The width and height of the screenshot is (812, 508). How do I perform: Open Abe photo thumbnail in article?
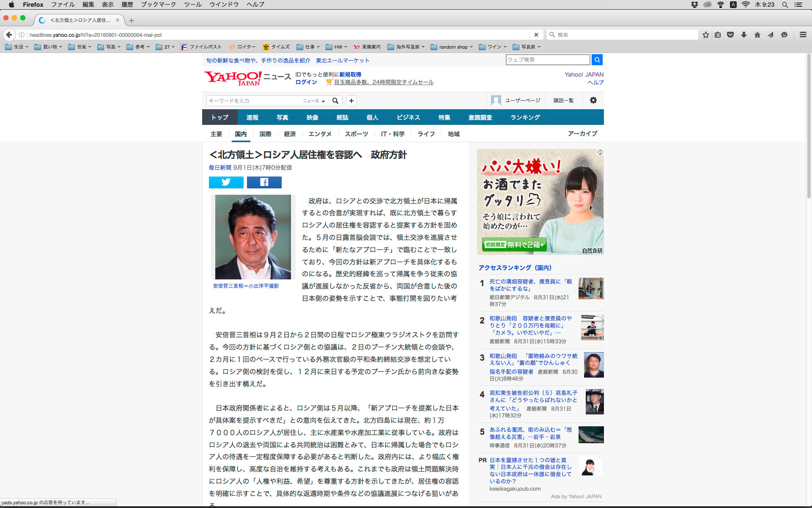(252, 237)
